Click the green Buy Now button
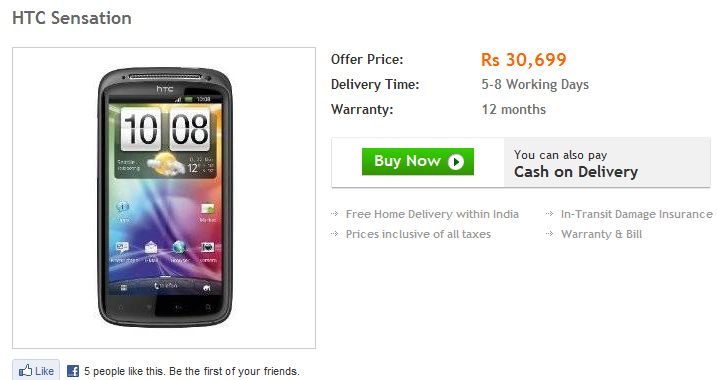717x380 pixels. point(417,161)
